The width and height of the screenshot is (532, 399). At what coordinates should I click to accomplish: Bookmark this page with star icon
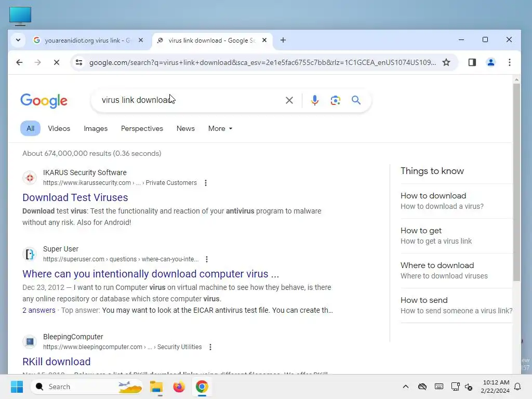click(446, 62)
